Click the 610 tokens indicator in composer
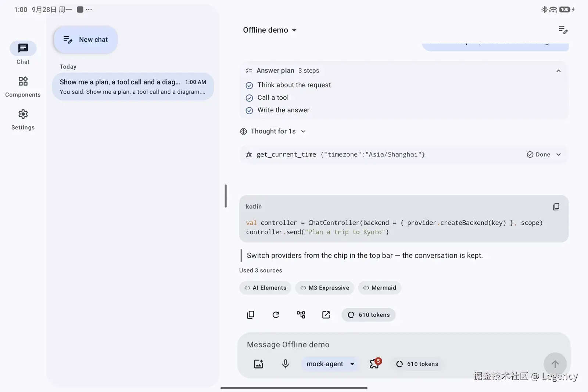Viewport: 588px width, 392px height. pos(417,364)
